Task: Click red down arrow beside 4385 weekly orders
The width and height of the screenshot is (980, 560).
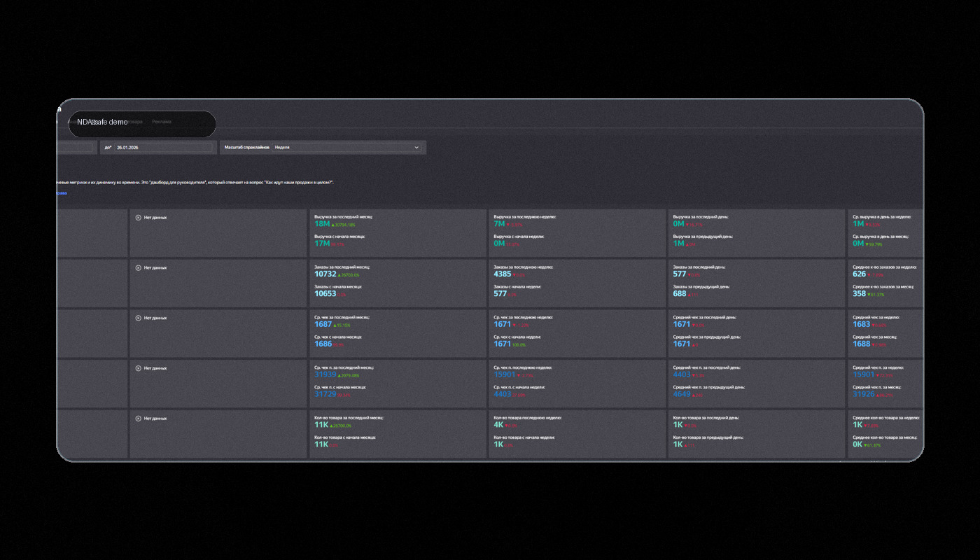Action: point(514,275)
